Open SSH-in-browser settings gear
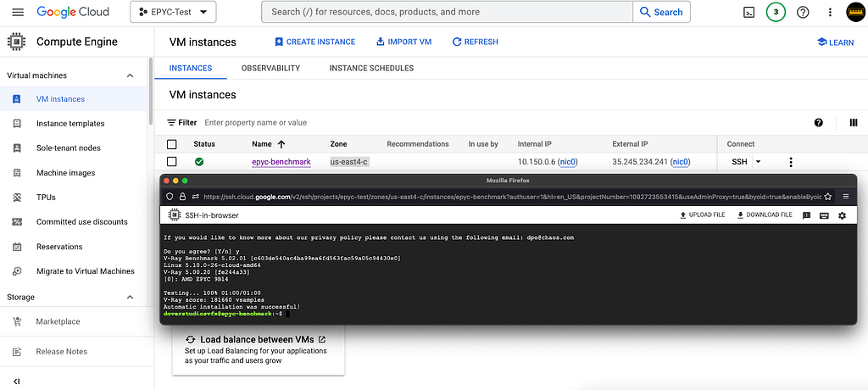The image size is (868, 390). (842, 215)
